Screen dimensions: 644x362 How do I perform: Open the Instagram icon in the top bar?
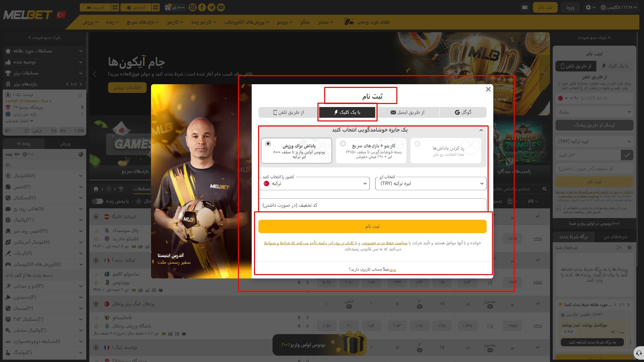click(192, 7)
